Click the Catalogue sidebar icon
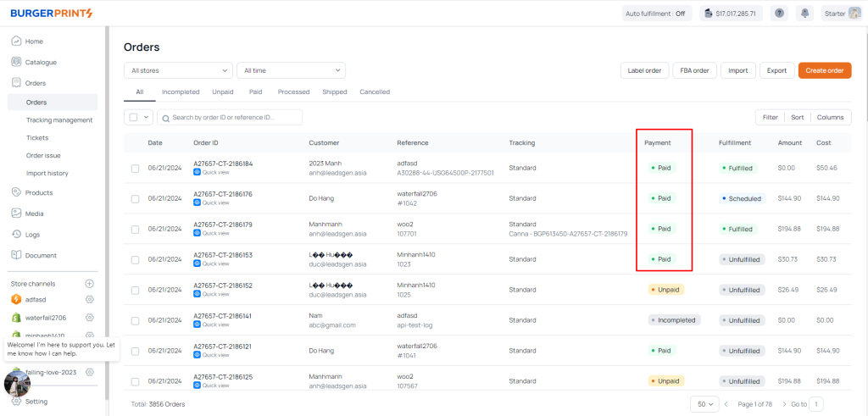This screenshot has width=868, height=416. (16, 62)
